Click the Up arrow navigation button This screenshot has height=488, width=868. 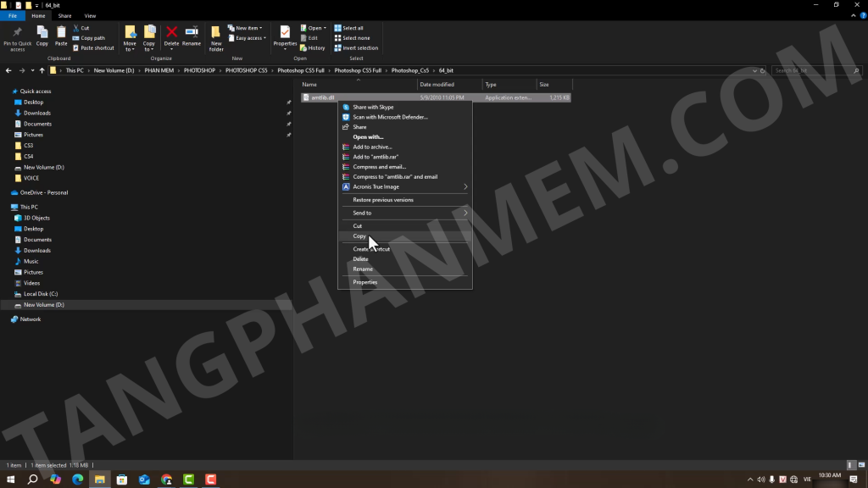coord(42,70)
